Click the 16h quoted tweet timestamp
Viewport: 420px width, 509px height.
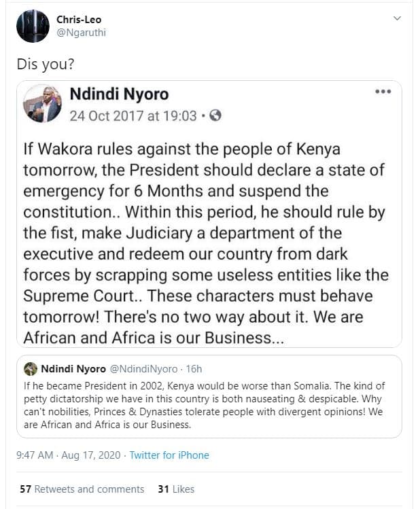194,369
